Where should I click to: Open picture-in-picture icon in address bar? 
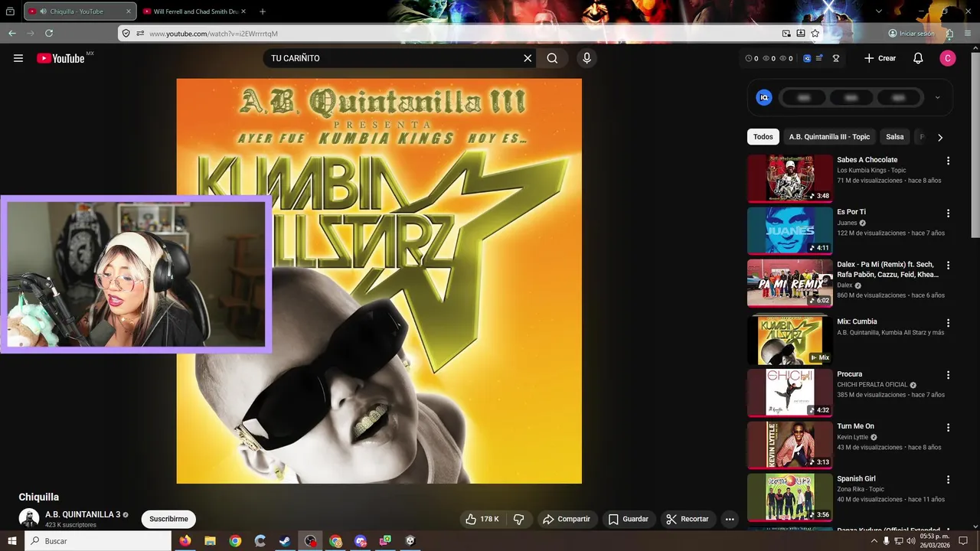[786, 34]
